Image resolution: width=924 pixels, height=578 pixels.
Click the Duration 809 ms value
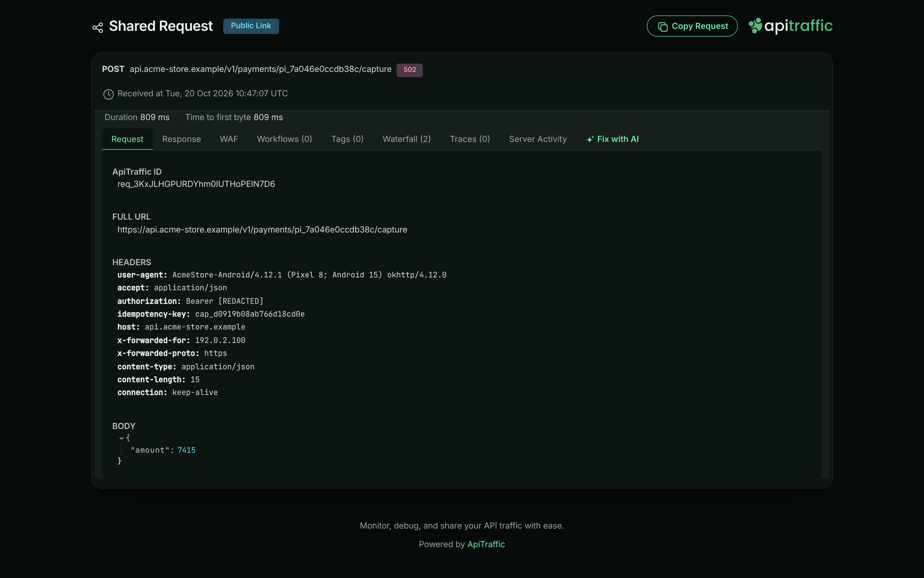point(155,117)
